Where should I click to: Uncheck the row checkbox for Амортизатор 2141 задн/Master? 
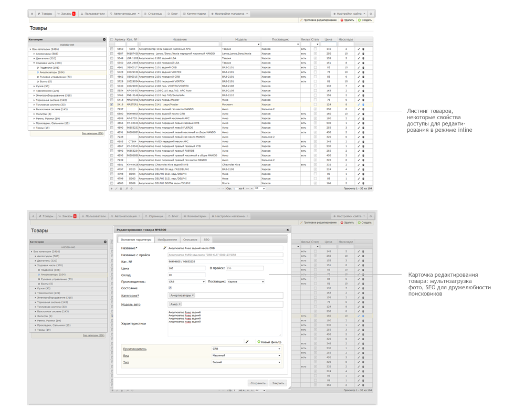click(112, 104)
